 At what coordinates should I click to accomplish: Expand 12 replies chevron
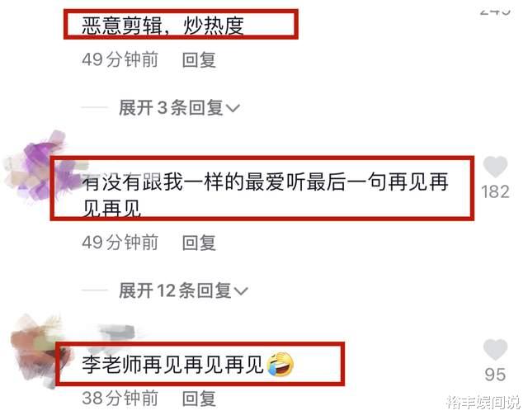click(x=241, y=291)
